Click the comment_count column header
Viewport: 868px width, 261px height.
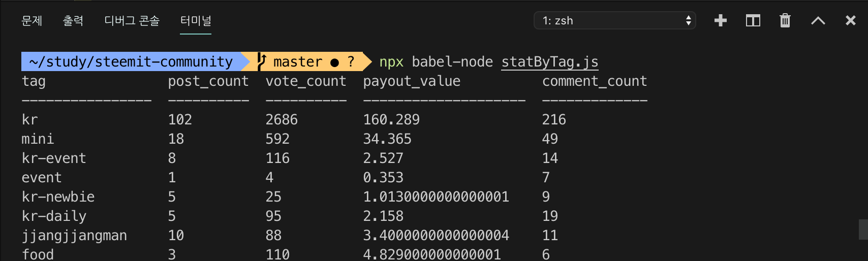pos(595,81)
